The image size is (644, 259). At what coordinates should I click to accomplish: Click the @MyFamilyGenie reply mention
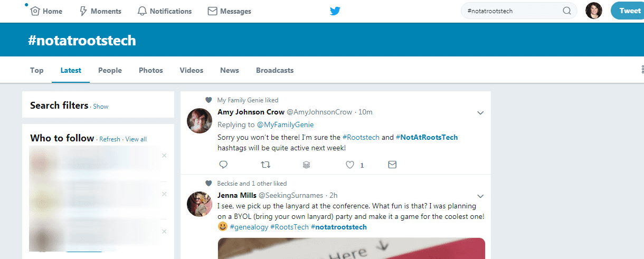(x=285, y=124)
